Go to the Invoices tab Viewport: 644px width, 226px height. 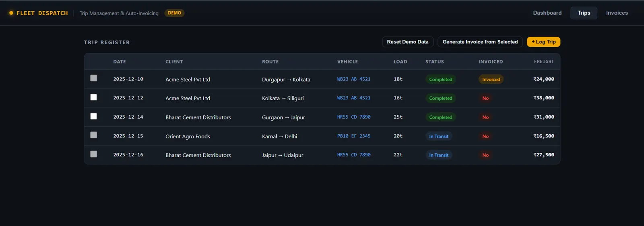pyautogui.click(x=617, y=13)
